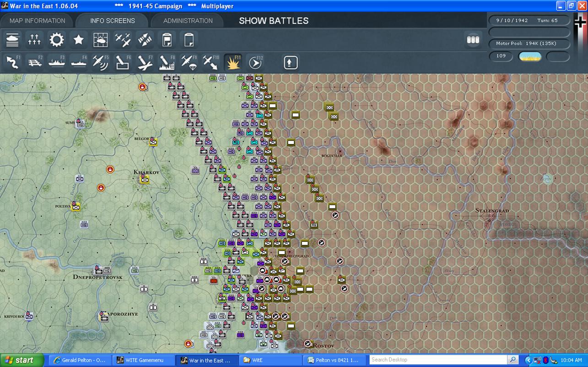Open the air doctrine planes icon
The width and height of the screenshot is (588, 367).
[123, 40]
